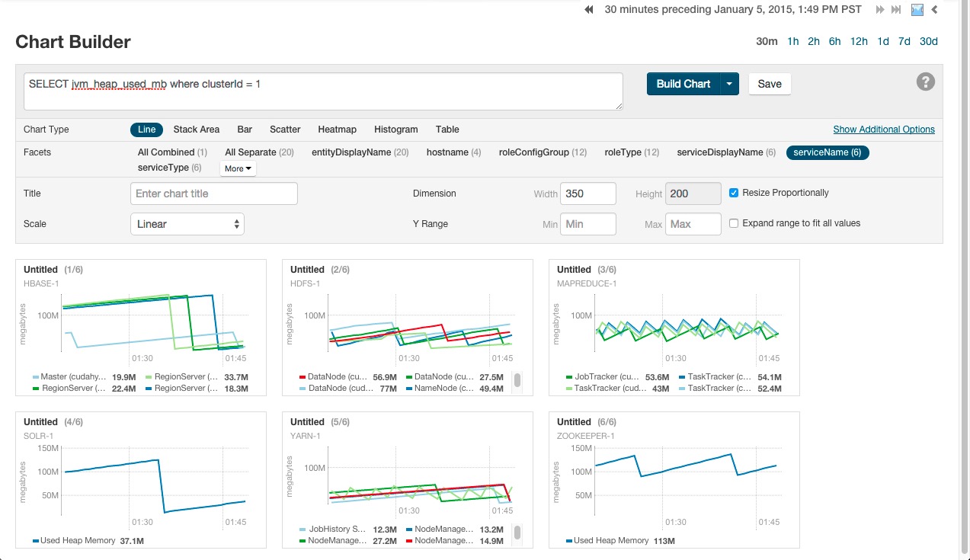Click the Save button
The image size is (970, 560).
tap(770, 84)
